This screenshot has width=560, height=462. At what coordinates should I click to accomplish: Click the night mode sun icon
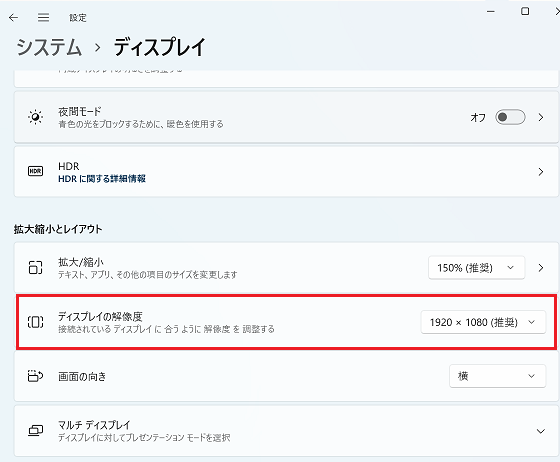pyautogui.click(x=35, y=117)
